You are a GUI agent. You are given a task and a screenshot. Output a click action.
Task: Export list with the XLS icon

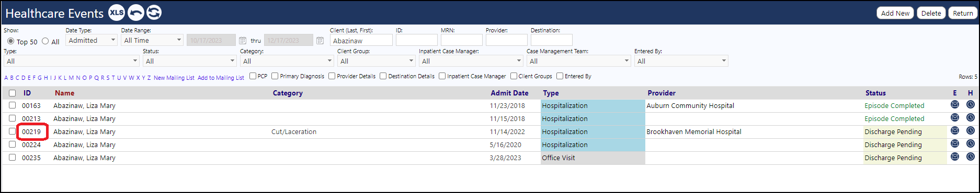[x=117, y=13]
